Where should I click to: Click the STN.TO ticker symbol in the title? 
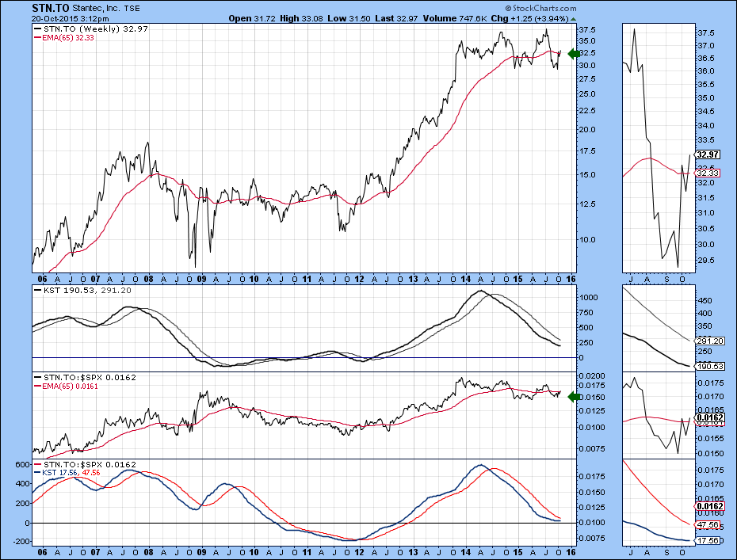click(x=50, y=8)
